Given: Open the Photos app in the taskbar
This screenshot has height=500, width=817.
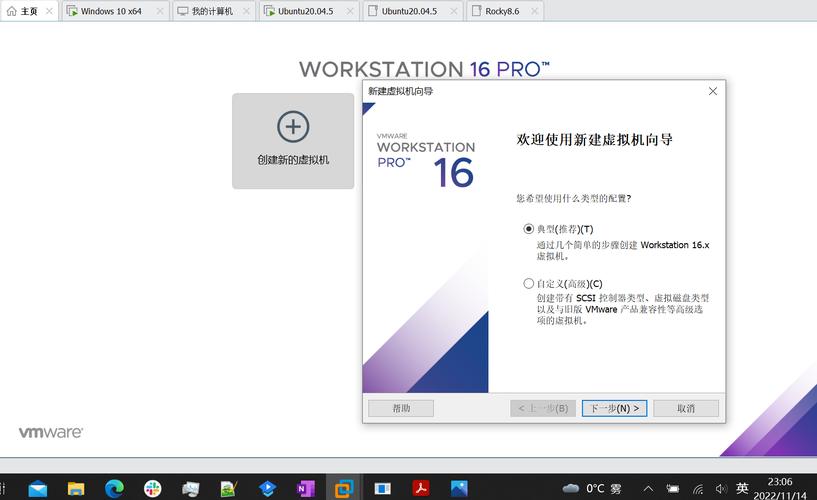Looking at the screenshot, I should point(459,489).
